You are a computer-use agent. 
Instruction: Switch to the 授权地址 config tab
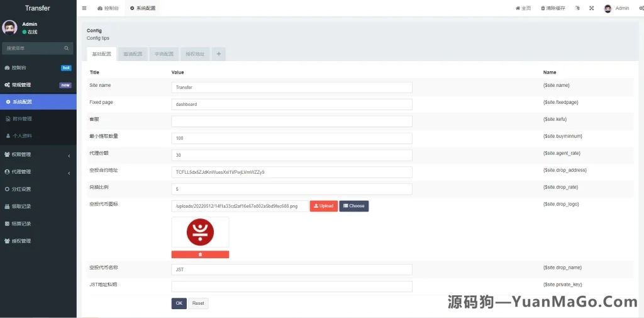[x=195, y=54]
